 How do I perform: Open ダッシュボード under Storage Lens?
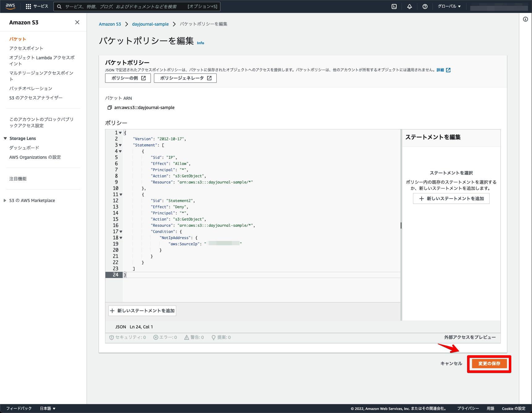[24, 148]
